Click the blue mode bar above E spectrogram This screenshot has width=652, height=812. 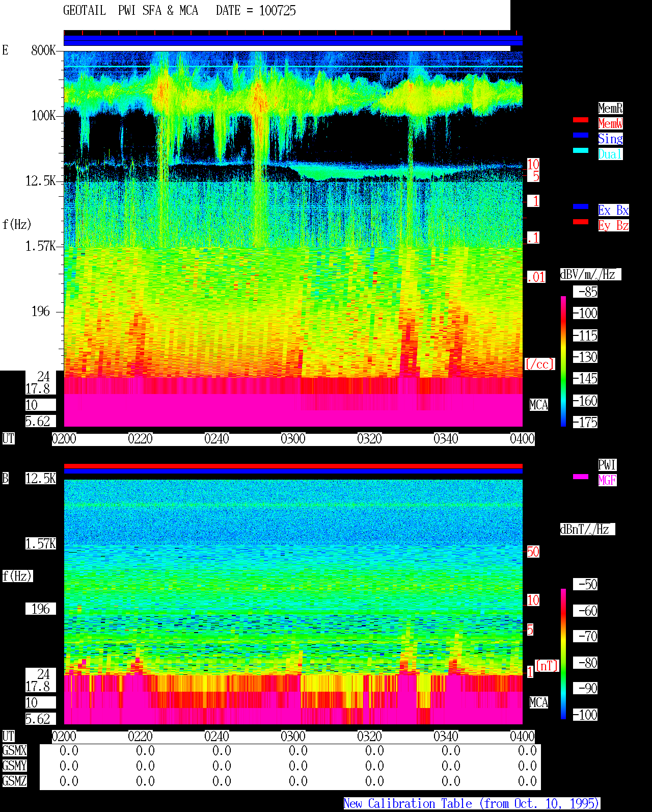coord(293,41)
